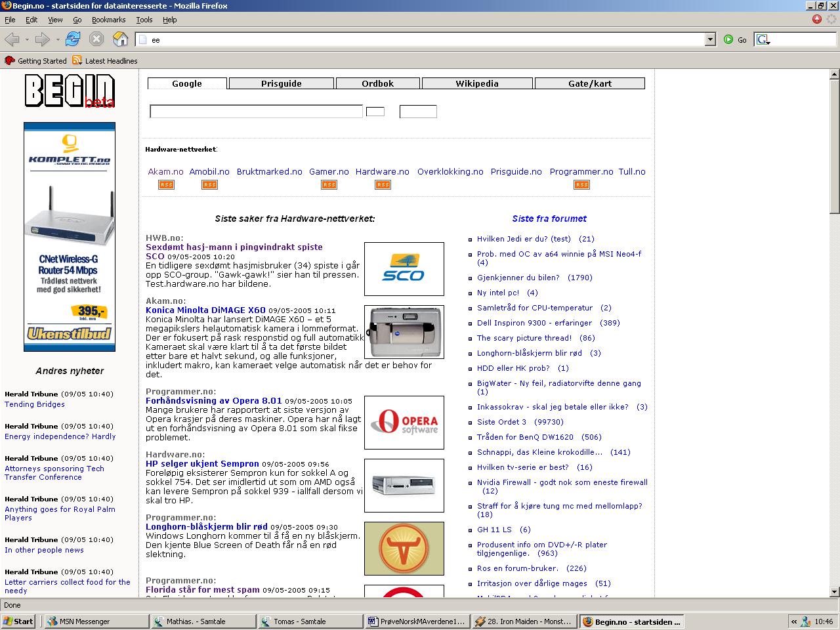The image size is (840, 630).
Task: Click RSS icon under Programmer.no
Action: (x=581, y=185)
